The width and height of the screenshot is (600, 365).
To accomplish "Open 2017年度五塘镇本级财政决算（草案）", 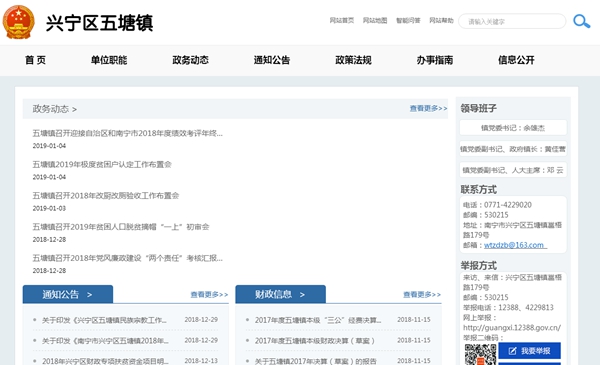I will click(315, 341).
